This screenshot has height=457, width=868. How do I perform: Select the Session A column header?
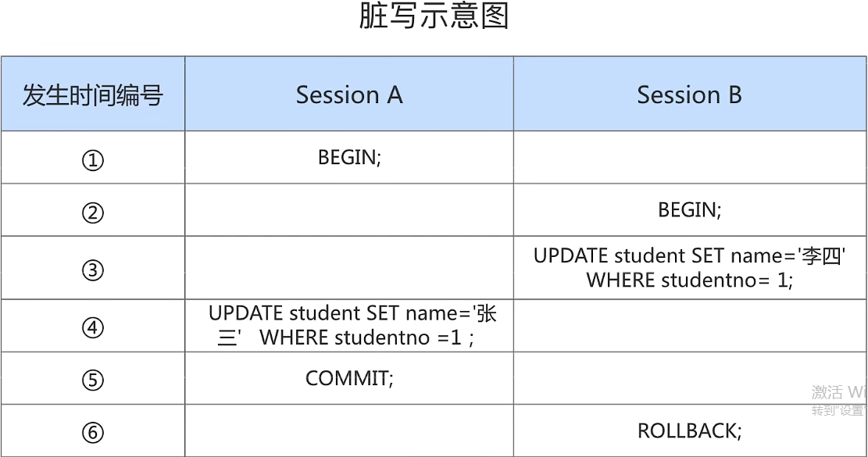coord(349,94)
